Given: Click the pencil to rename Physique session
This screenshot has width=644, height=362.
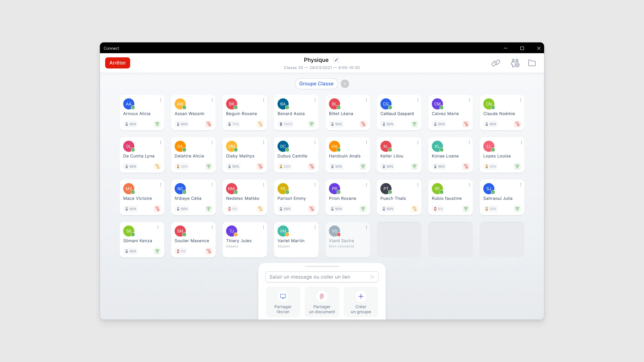Looking at the screenshot, I should click(336, 60).
